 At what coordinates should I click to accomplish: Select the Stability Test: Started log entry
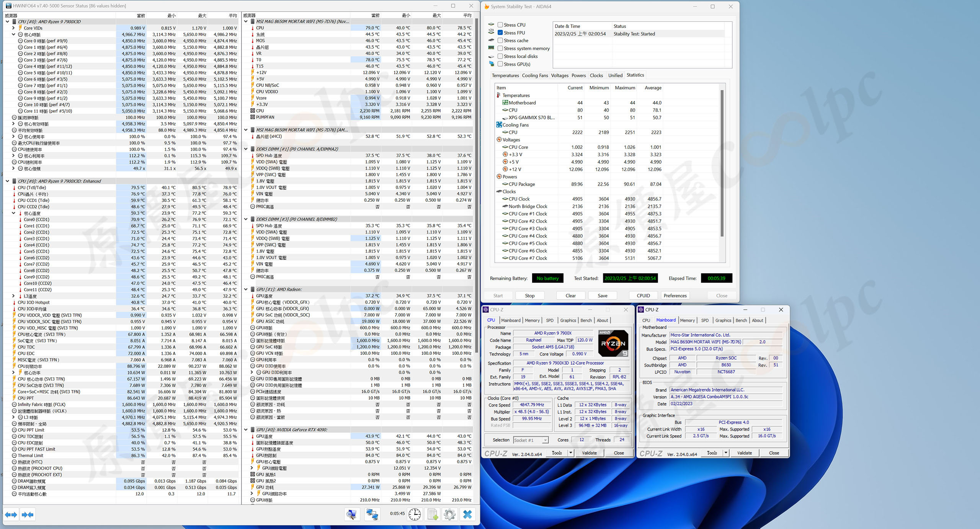click(x=639, y=34)
